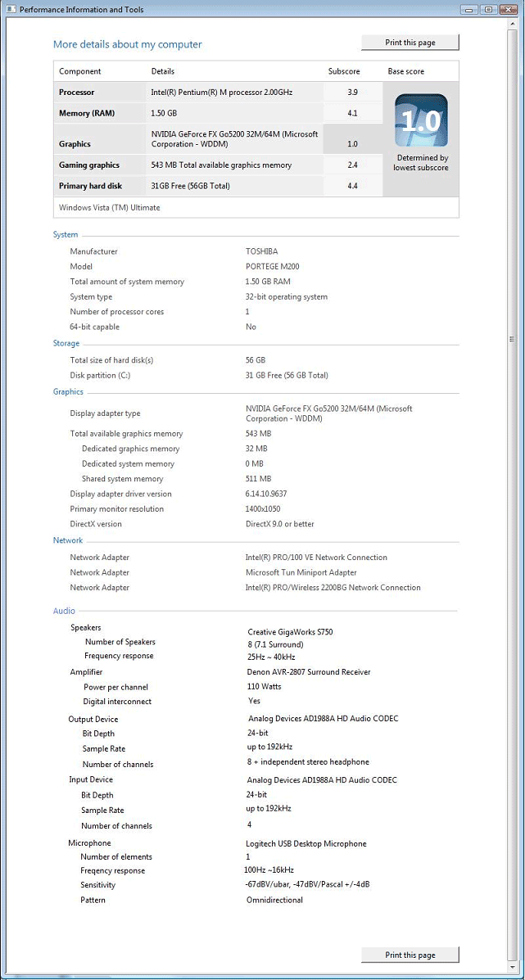This screenshot has height=980, width=525.
Task: Select the Processor row in the score table
Action: click(x=77, y=93)
